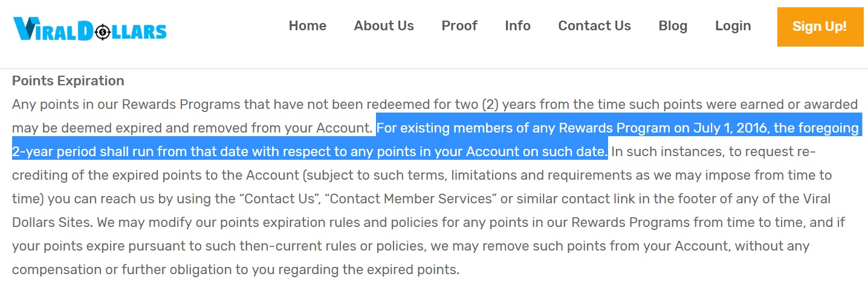Click the orange Sign Up! button
This screenshot has height=282, width=868.
[820, 27]
